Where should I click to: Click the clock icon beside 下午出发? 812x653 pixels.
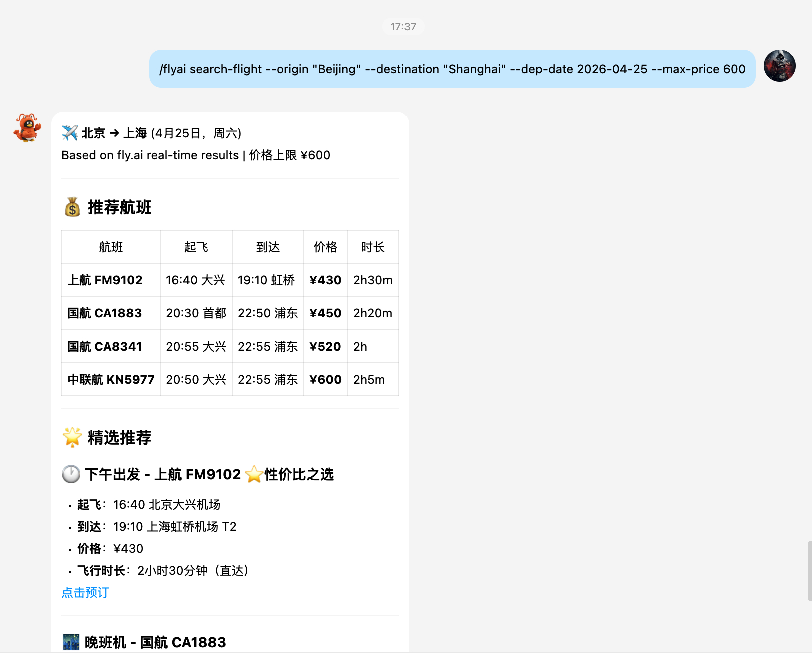point(71,474)
